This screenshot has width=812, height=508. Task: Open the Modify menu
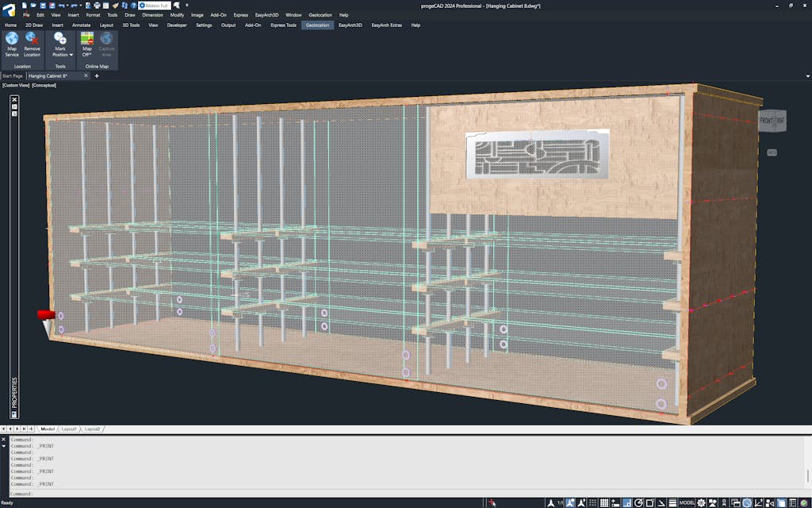[177, 15]
